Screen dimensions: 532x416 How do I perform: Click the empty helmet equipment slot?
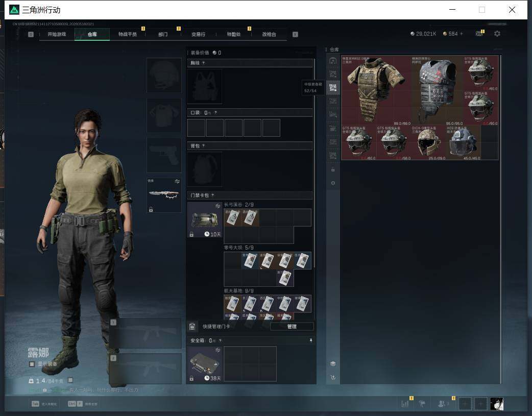click(x=164, y=75)
